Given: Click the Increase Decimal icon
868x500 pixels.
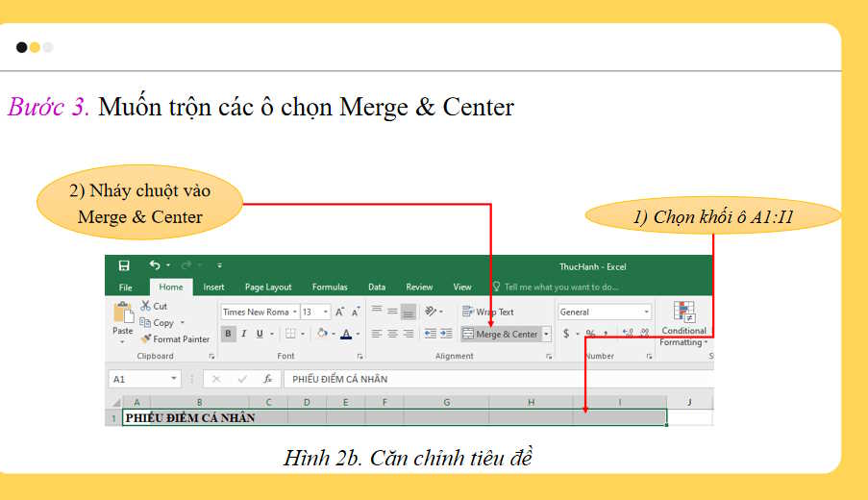Looking at the screenshot, I should coord(628,333).
